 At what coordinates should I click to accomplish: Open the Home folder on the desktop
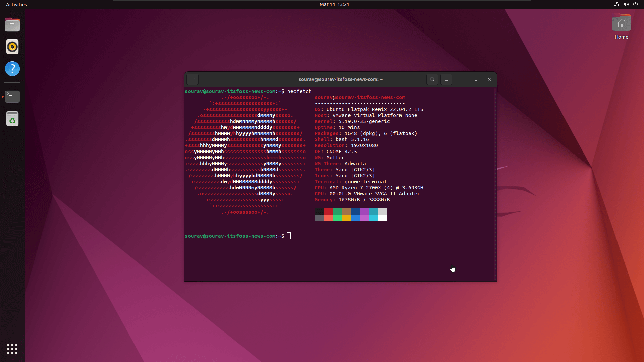click(621, 23)
